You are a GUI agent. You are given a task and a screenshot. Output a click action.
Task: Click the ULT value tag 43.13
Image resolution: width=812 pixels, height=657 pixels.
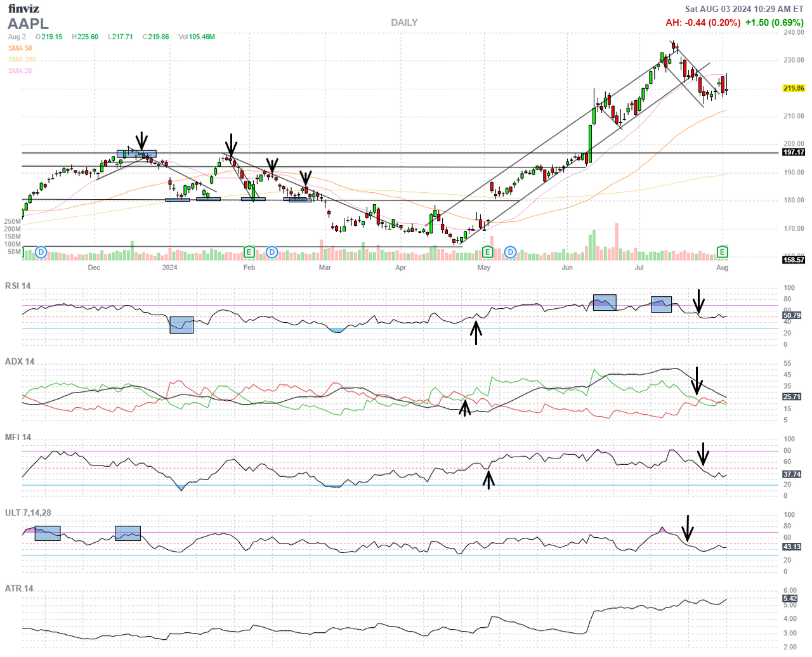click(x=792, y=546)
